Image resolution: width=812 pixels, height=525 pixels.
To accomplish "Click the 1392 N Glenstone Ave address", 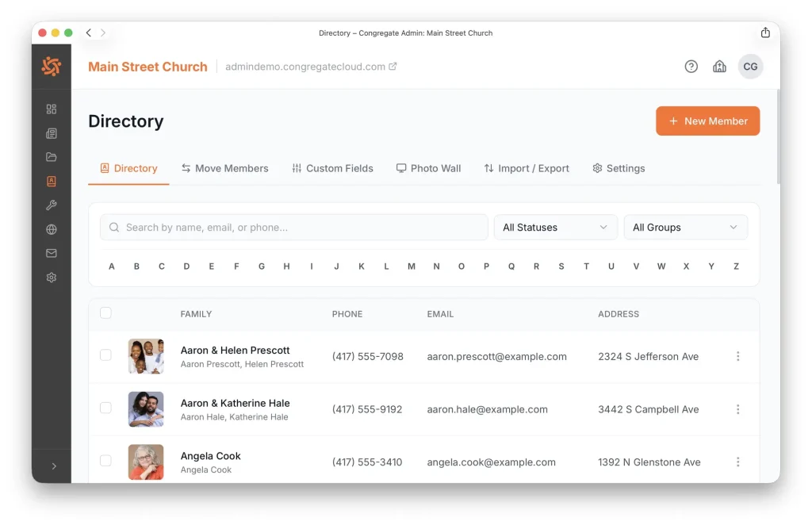I will tap(649, 462).
